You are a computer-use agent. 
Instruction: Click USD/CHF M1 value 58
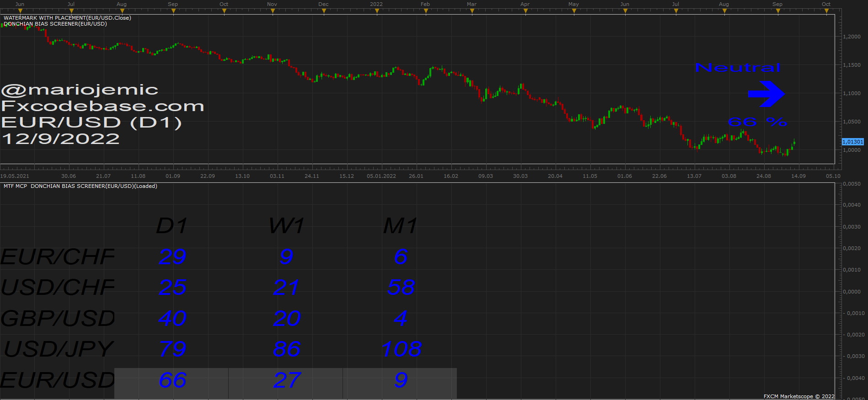401,288
